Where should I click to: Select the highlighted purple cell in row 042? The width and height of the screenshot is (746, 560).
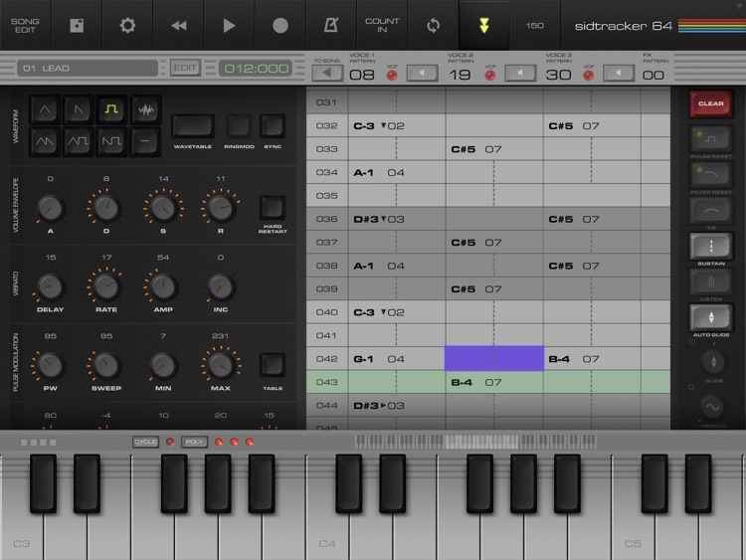[493, 358]
